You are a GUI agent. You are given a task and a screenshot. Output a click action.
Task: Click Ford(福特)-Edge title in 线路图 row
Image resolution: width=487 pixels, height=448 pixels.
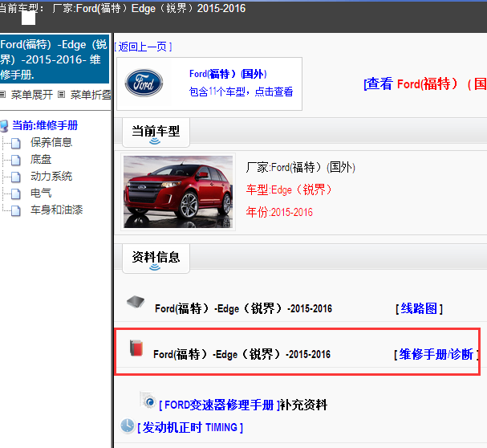[x=244, y=309]
